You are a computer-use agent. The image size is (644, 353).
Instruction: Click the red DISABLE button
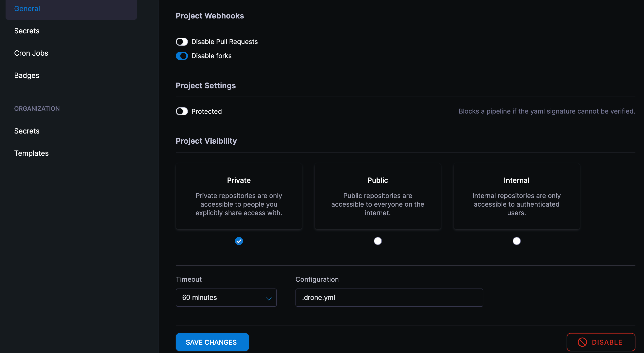click(601, 342)
